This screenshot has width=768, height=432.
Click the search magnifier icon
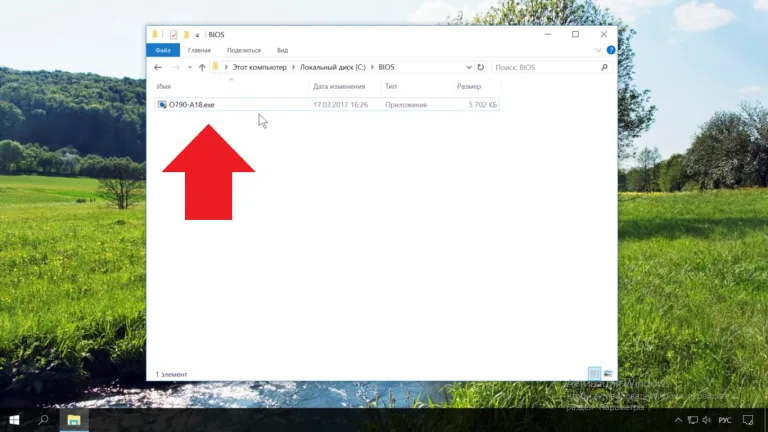[604, 67]
